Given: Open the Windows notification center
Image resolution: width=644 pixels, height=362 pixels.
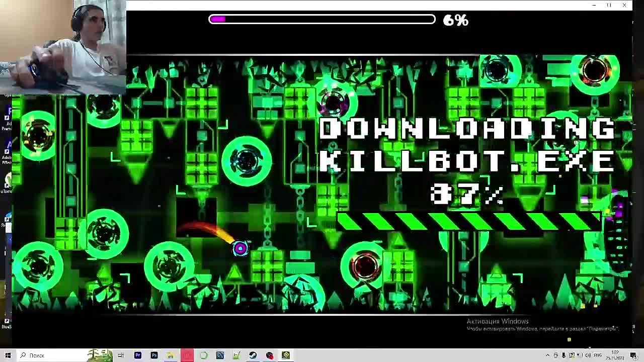Looking at the screenshot, I should tap(633, 355).
